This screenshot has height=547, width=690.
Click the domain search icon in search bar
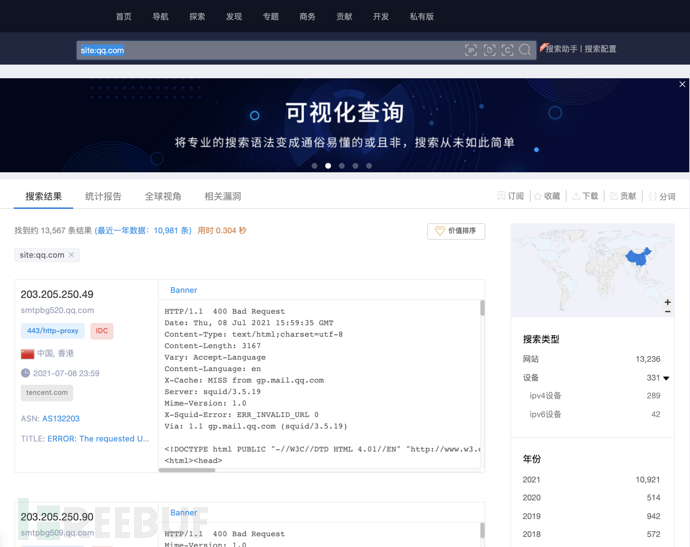489,50
